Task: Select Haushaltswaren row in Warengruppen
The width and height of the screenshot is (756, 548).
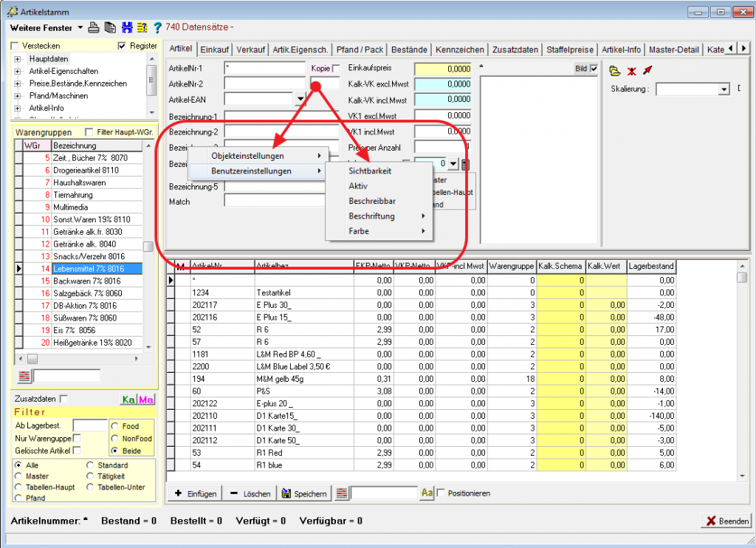Action: pyautogui.click(x=83, y=182)
